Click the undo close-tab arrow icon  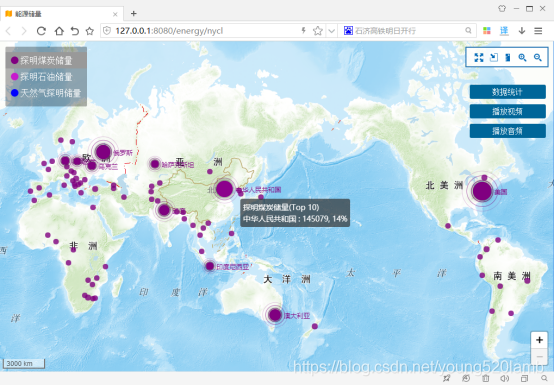(75, 31)
